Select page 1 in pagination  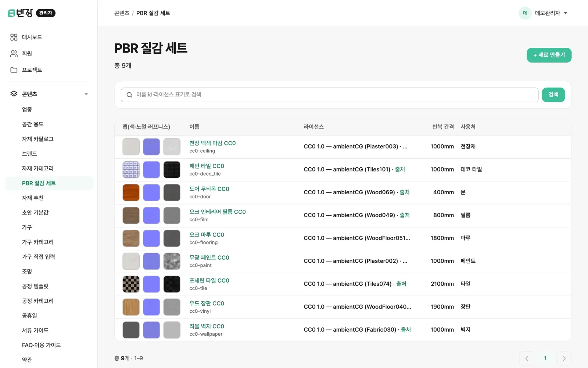coord(545,358)
